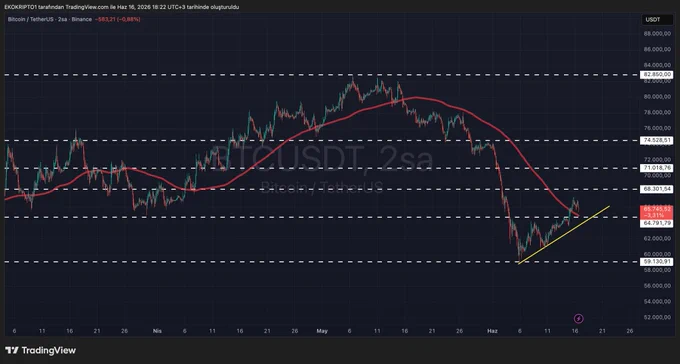
Task: Click the purple lightning bolt event icon
Action: click(579, 319)
